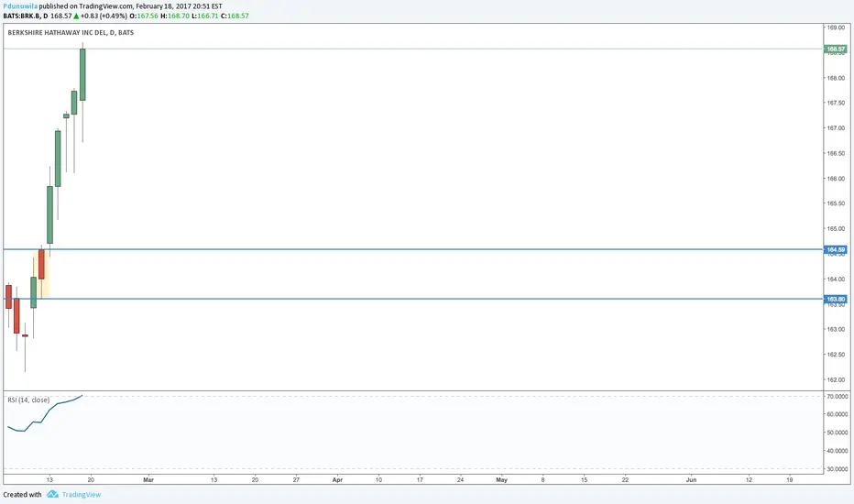
Task: Click the open value O:167.56
Action: [144, 16]
